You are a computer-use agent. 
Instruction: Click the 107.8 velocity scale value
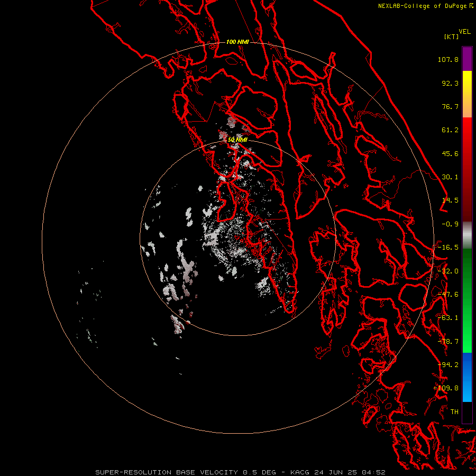coord(448,59)
